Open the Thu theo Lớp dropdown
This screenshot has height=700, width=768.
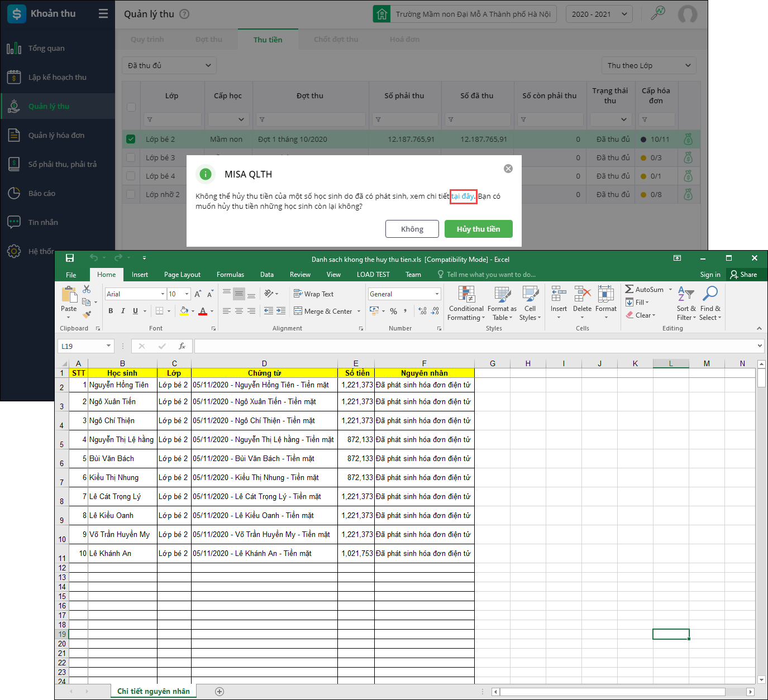click(648, 65)
